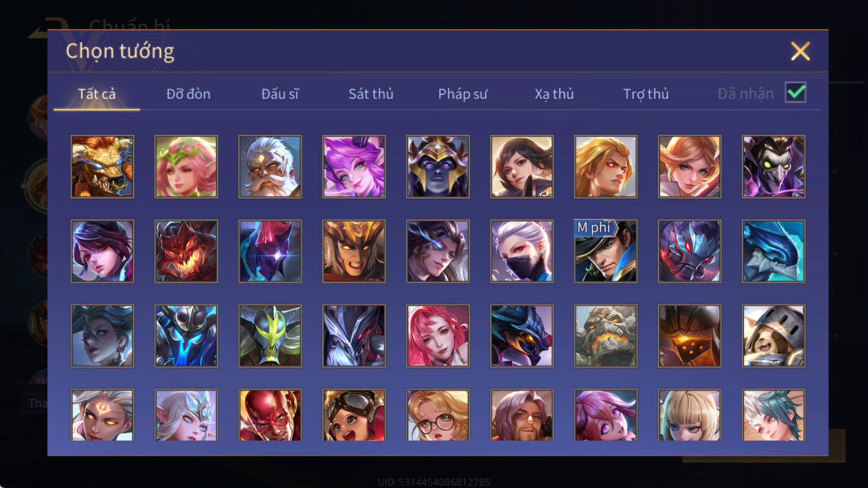Filter by the Xạ thủ tab

554,94
